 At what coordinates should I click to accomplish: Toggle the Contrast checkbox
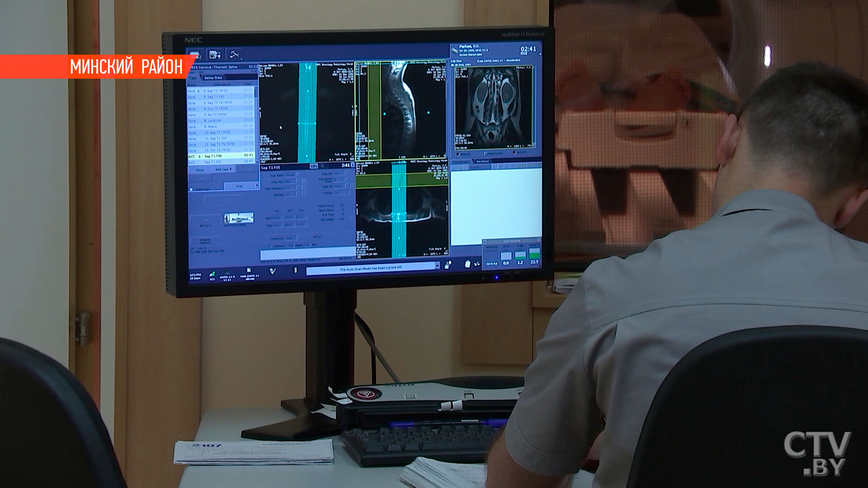(270, 245)
